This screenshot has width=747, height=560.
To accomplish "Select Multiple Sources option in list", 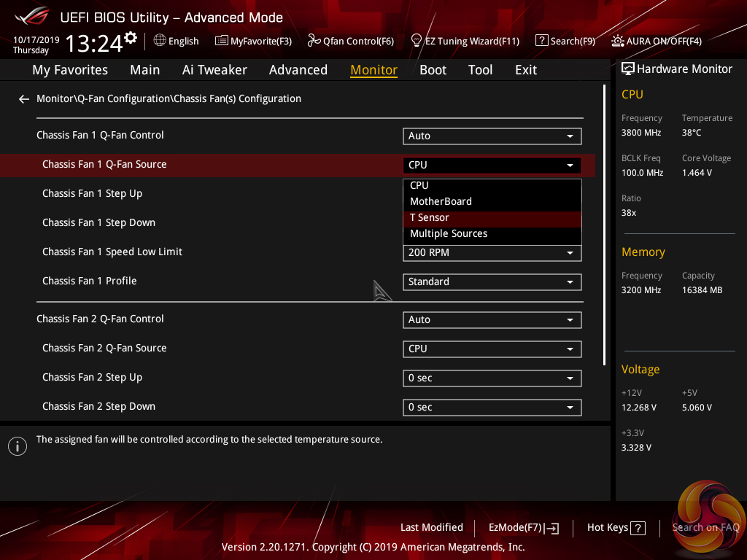I will pos(492,234).
